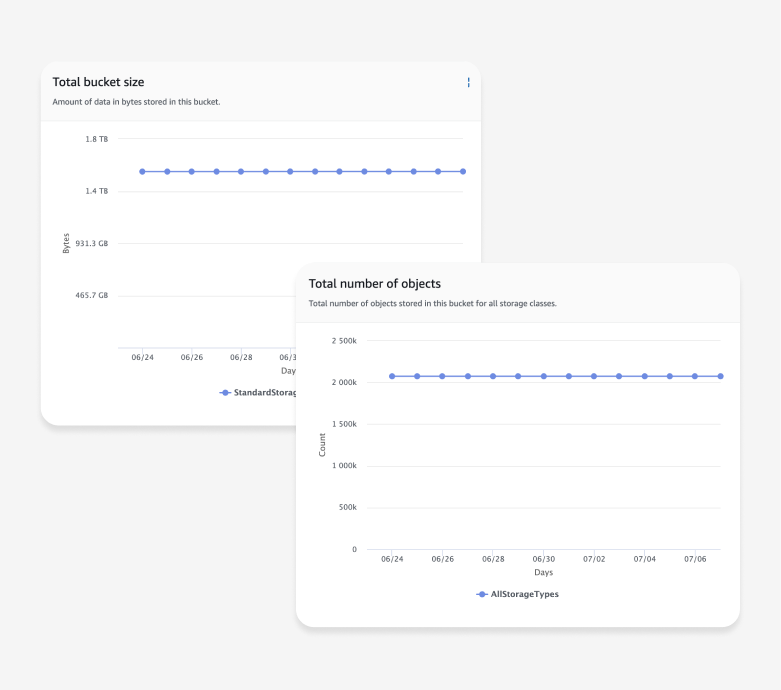Click the 06/24 data point on bucket size chart
This screenshot has width=781, height=690.
pyautogui.click(x=142, y=171)
